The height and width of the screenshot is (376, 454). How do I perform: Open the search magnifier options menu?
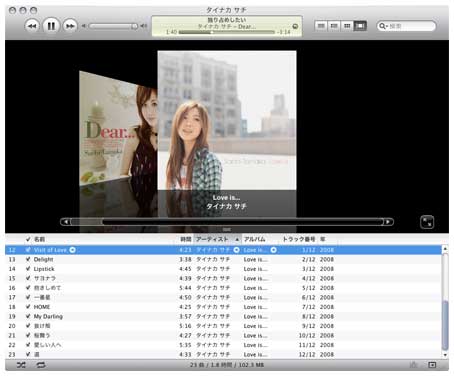tap(383, 26)
